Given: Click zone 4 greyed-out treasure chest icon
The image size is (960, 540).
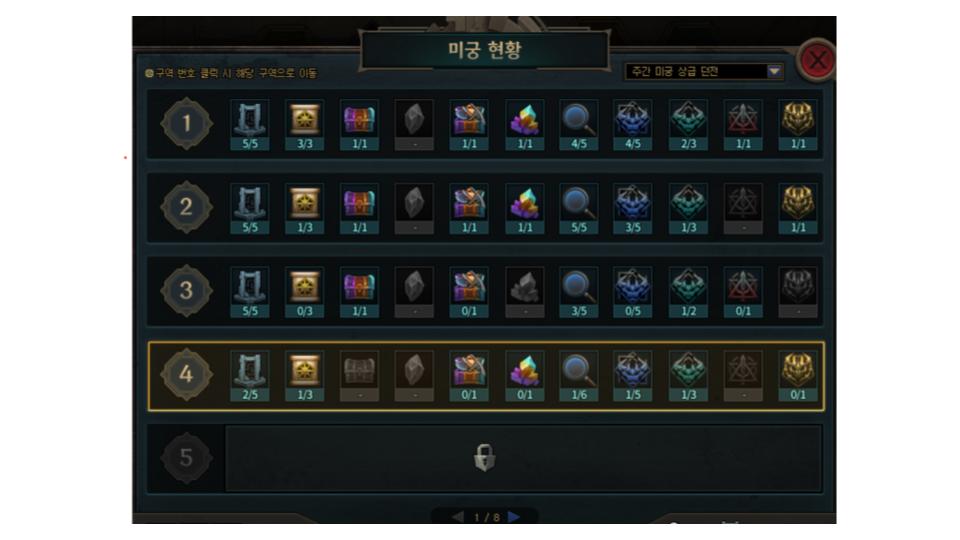Looking at the screenshot, I should click(359, 376).
